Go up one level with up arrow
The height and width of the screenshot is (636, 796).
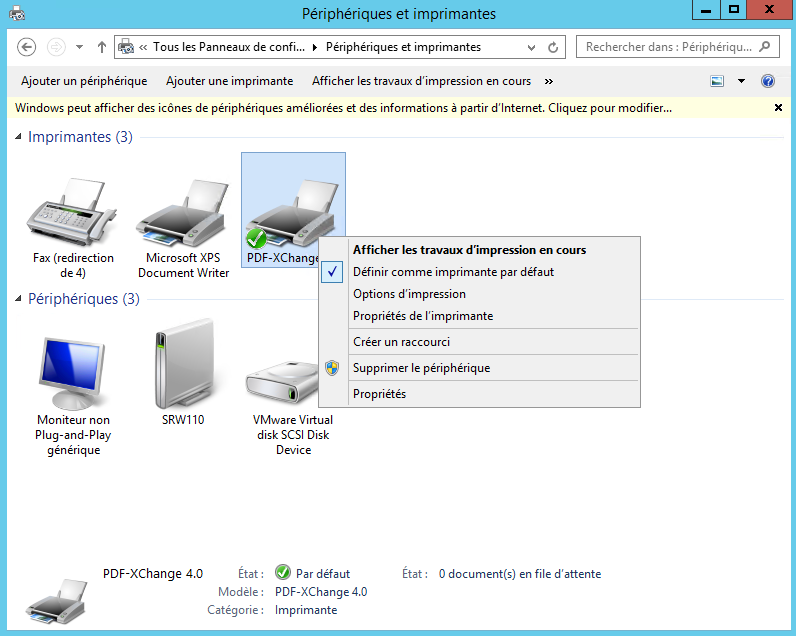(x=102, y=47)
